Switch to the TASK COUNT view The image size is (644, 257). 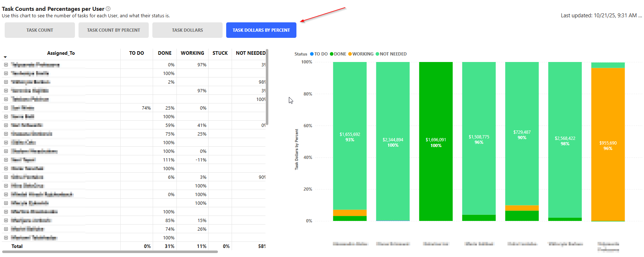coord(40,30)
